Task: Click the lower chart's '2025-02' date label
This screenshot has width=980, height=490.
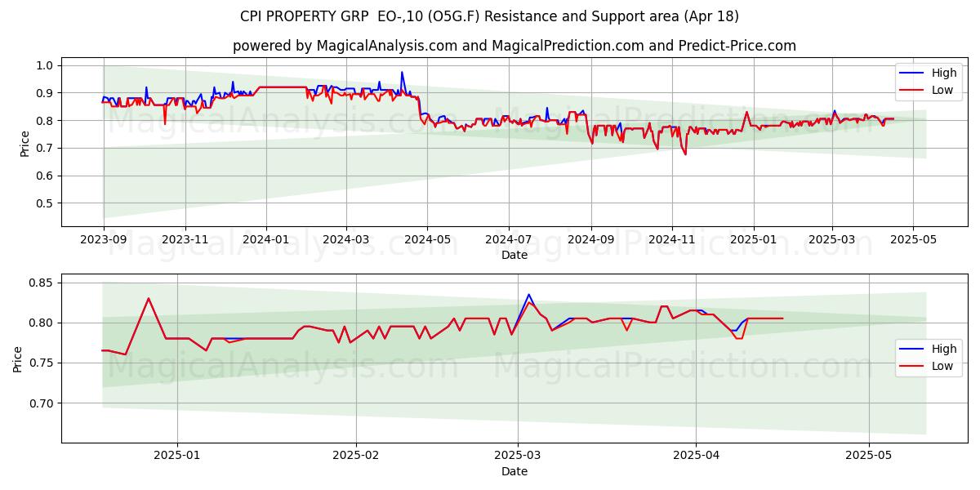Action: click(x=357, y=457)
